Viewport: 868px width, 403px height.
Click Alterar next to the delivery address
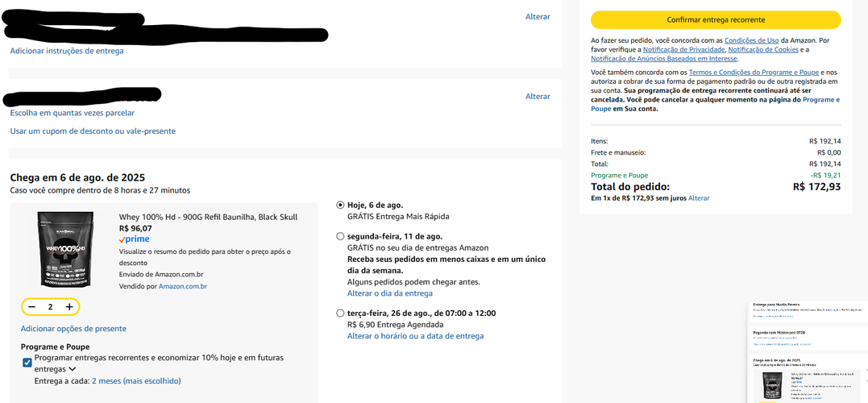pyautogui.click(x=538, y=17)
